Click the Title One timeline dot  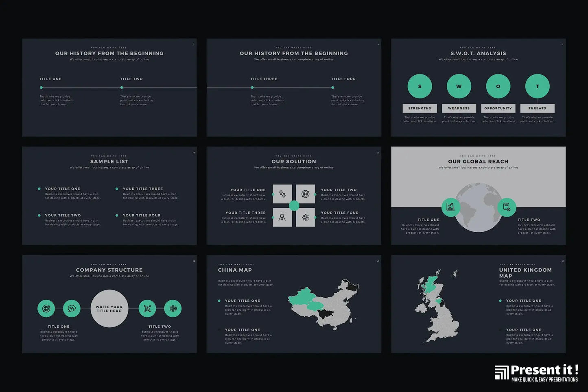[41, 87]
